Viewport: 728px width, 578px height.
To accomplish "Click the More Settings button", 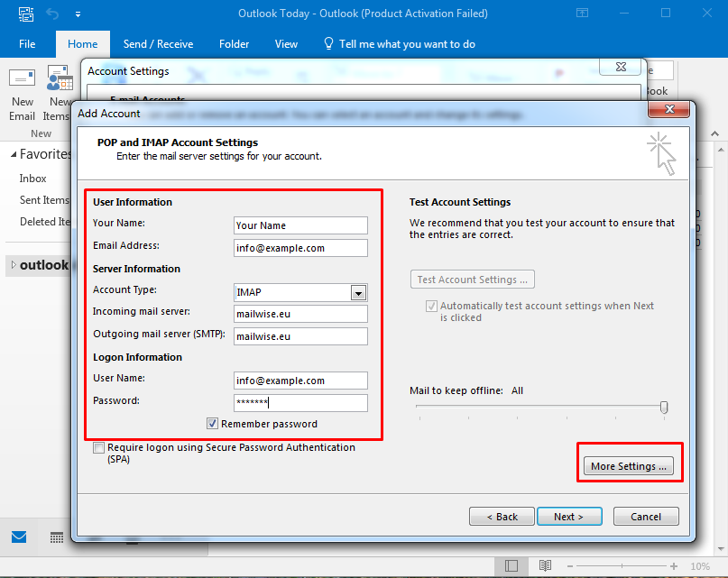I will pyautogui.click(x=629, y=466).
